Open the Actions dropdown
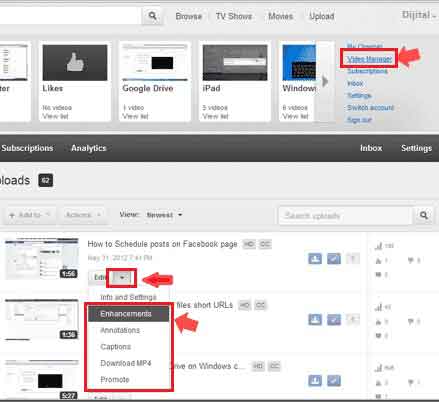Screen dimensions: 439x402 click(x=83, y=215)
